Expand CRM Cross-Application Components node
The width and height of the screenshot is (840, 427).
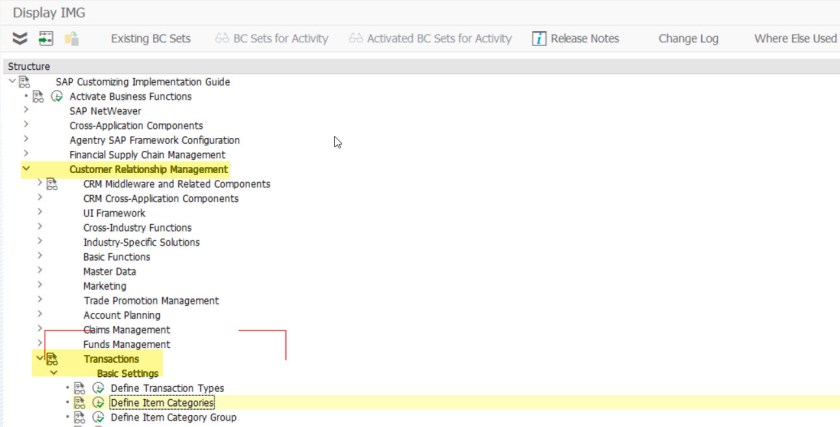click(x=40, y=197)
